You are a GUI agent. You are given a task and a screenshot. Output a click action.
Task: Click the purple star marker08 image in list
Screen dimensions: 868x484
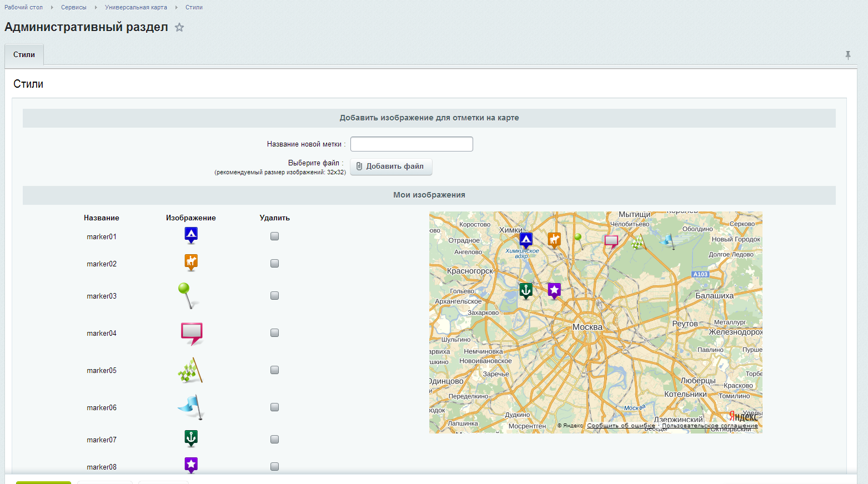(x=191, y=465)
